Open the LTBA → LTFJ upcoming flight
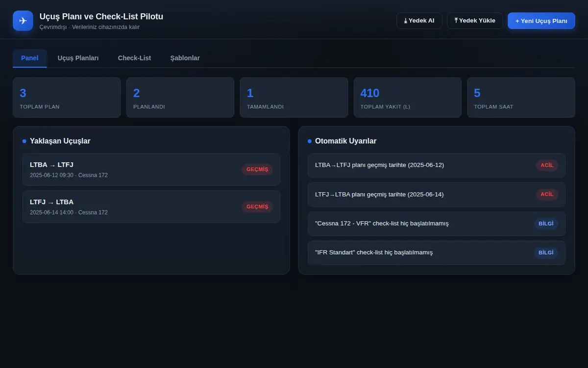588x368 pixels. click(x=151, y=169)
